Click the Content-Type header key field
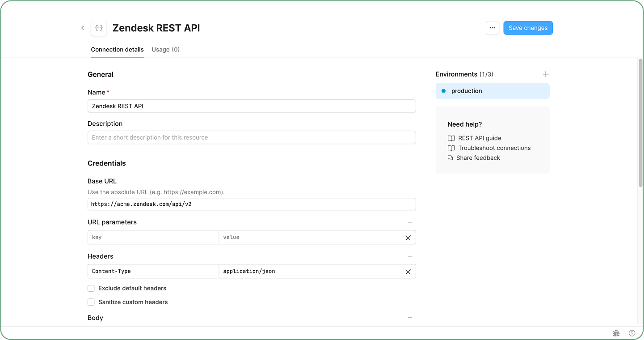The width and height of the screenshot is (644, 340). [153, 271]
